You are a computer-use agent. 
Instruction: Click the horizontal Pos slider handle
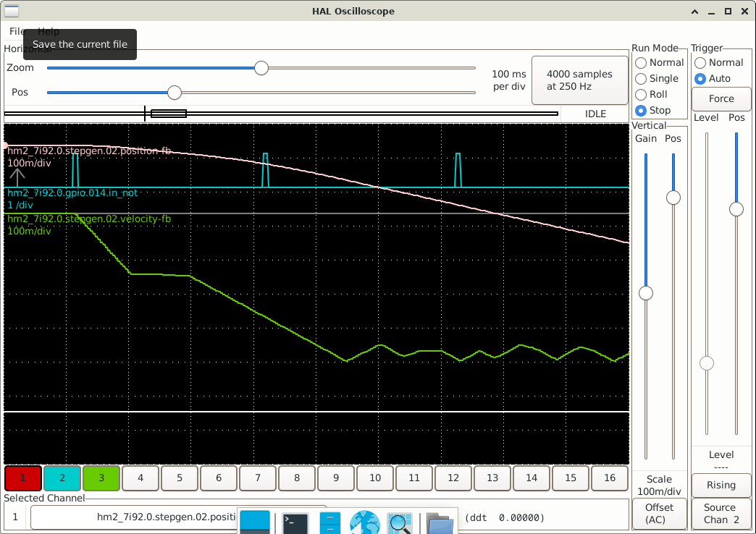[175, 93]
